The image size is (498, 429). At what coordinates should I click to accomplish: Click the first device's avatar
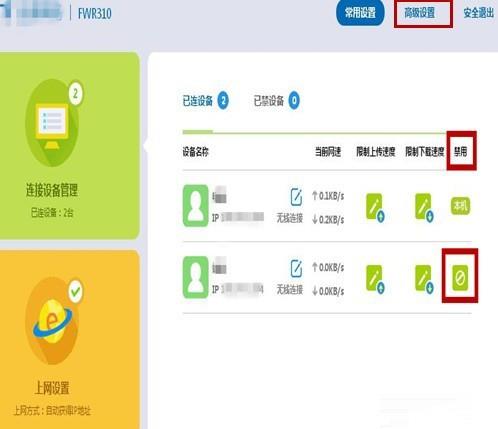[x=196, y=206]
